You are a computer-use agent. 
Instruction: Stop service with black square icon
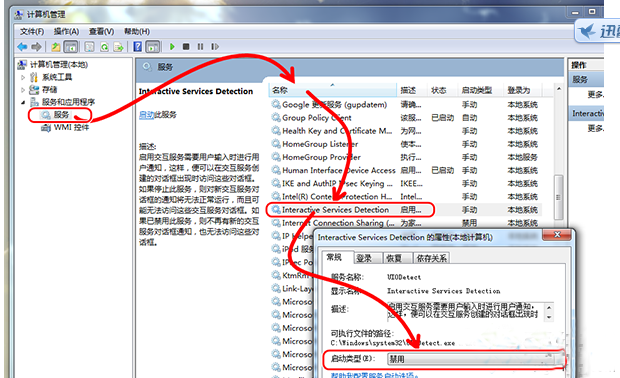click(x=186, y=47)
